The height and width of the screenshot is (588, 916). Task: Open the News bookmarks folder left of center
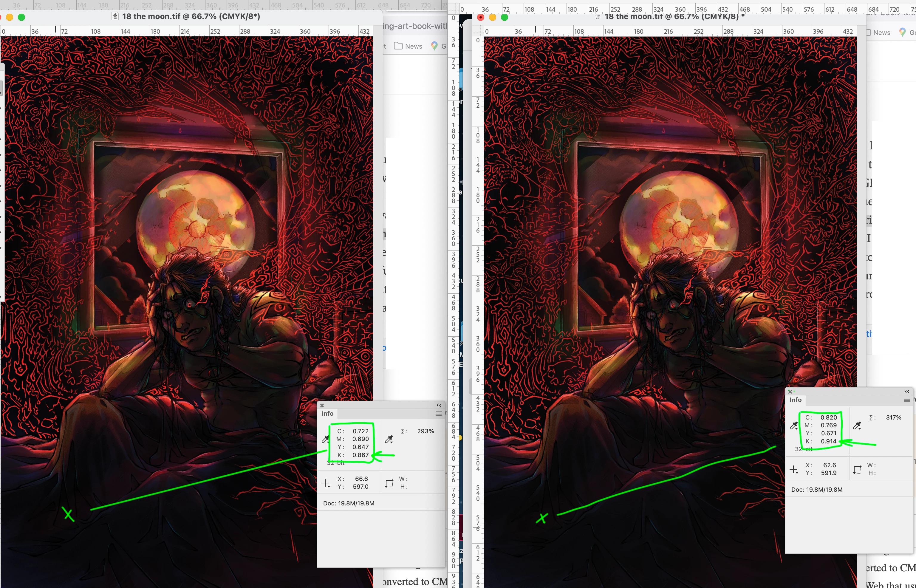408,46
